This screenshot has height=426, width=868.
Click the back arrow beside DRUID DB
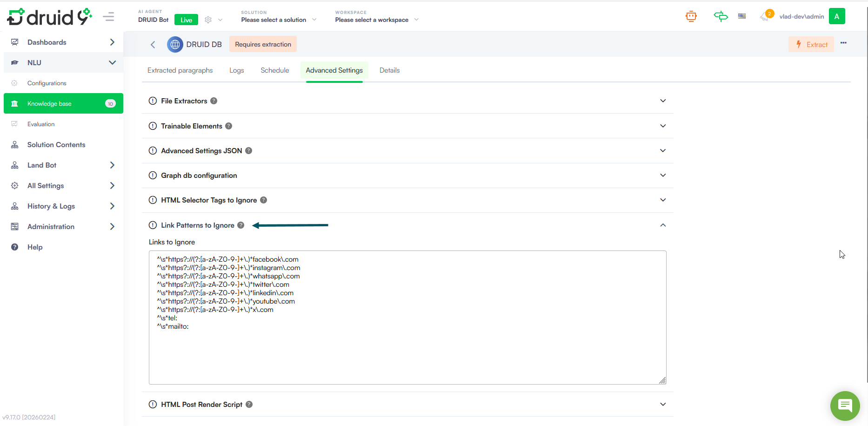[153, 45]
